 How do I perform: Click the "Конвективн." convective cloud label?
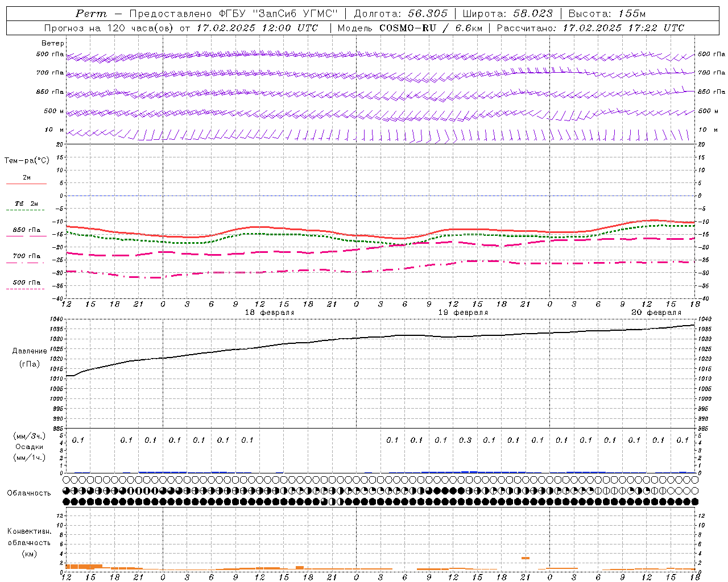pos(29,531)
